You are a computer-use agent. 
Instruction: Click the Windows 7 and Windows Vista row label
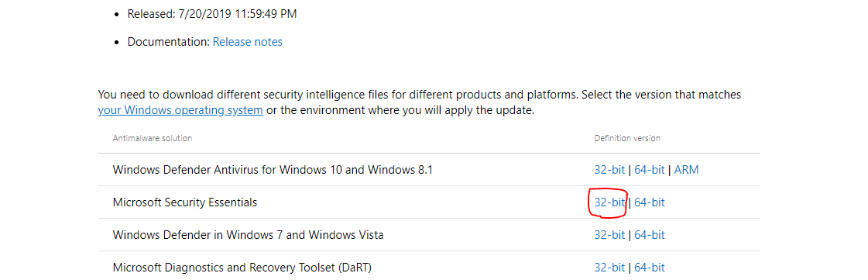point(248,235)
